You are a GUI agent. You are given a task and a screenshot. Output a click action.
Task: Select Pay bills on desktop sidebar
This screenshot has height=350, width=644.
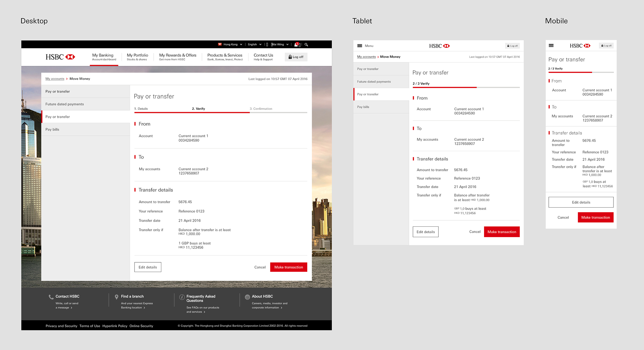click(x=86, y=129)
